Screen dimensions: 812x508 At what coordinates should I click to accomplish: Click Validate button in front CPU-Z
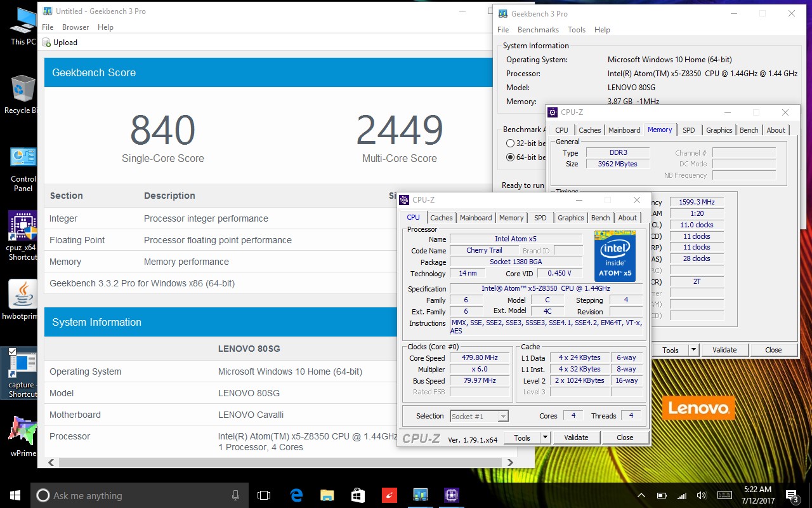[576, 438]
